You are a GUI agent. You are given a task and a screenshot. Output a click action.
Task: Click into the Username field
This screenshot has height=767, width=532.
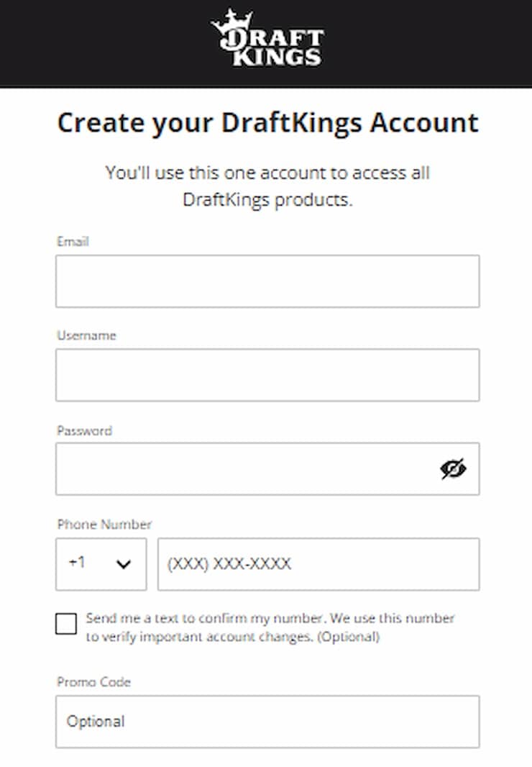point(267,375)
